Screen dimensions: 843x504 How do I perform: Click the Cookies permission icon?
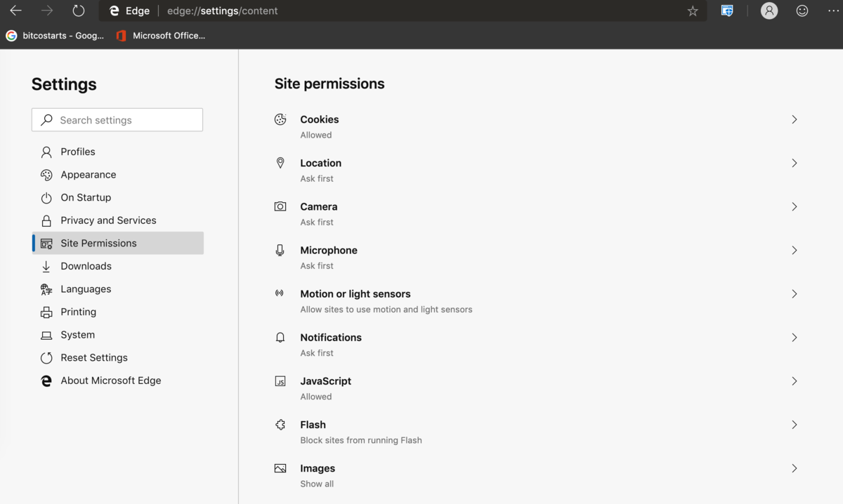pyautogui.click(x=280, y=119)
